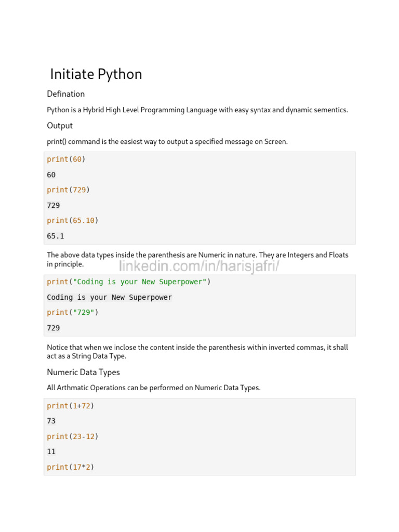The width and height of the screenshot is (399, 532).
Task: Click the print(17*2) code line
Action: point(70,468)
